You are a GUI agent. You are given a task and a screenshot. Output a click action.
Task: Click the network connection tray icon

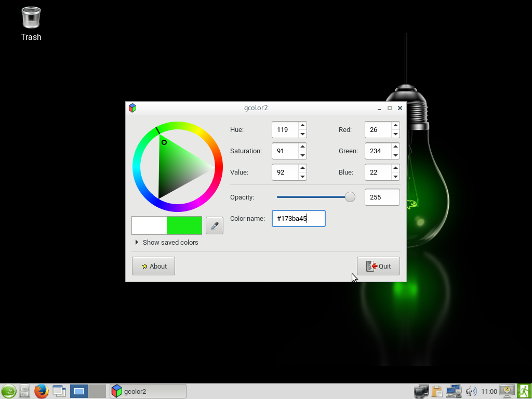[x=454, y=391]
